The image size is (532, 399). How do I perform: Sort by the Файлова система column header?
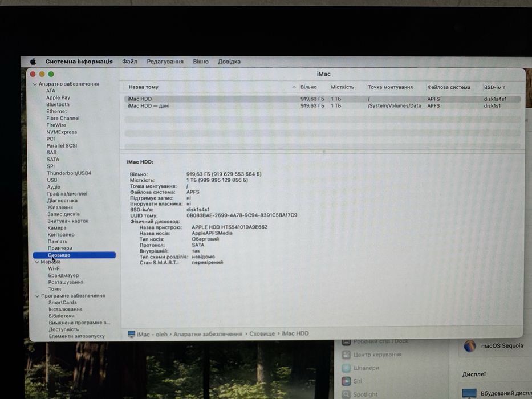[449, 87]
